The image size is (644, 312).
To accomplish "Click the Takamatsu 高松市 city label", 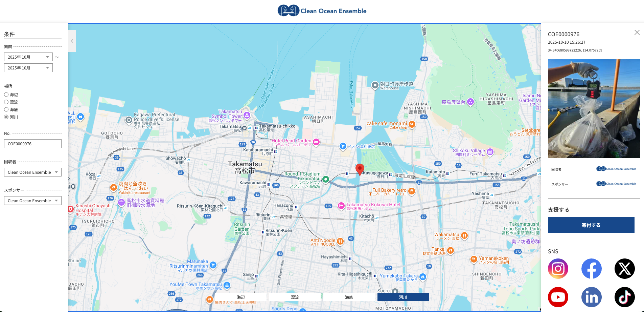I will (245, 167).
